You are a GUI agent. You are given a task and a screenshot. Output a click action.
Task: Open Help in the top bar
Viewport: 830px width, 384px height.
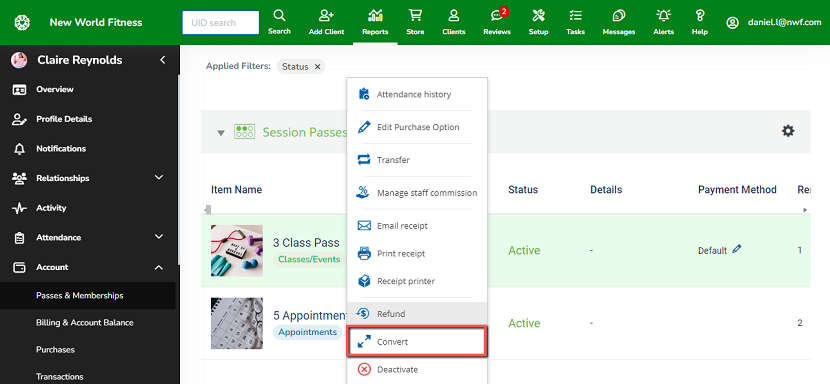coord(699,22)
